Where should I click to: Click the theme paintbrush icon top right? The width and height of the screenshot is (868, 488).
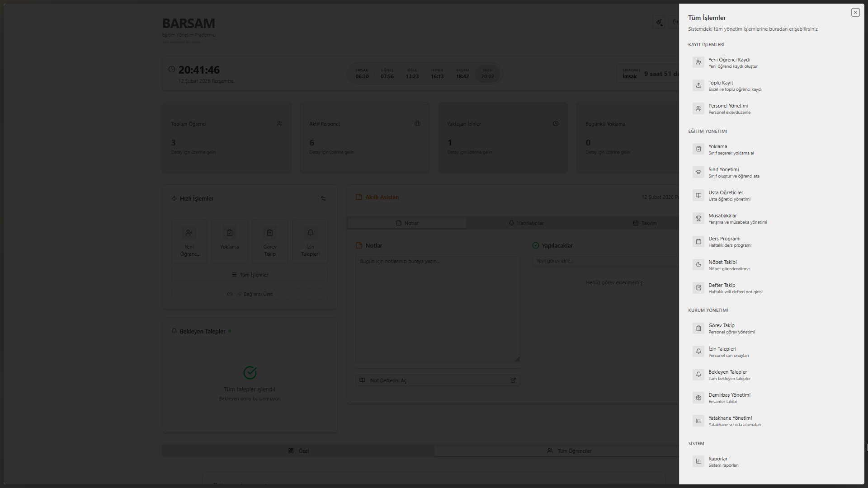659,22
